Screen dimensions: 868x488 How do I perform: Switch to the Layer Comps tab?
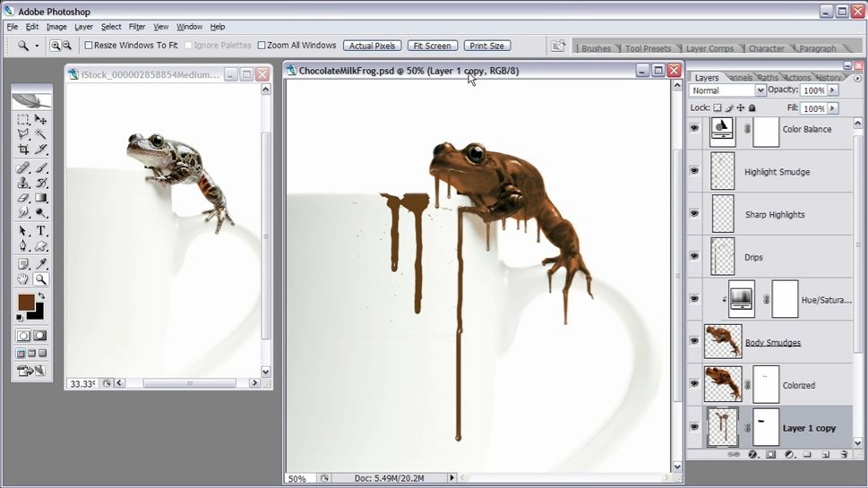coord(709,48)
